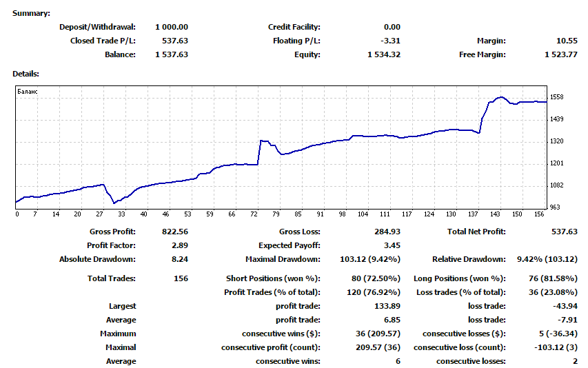Select the Profit Factor value 2.89

[x=179, y=245]
